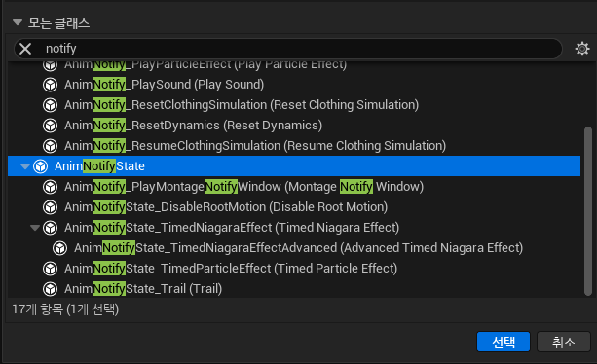
Task: Collapse the AnimNotifyState tree node
Action: 25,166
